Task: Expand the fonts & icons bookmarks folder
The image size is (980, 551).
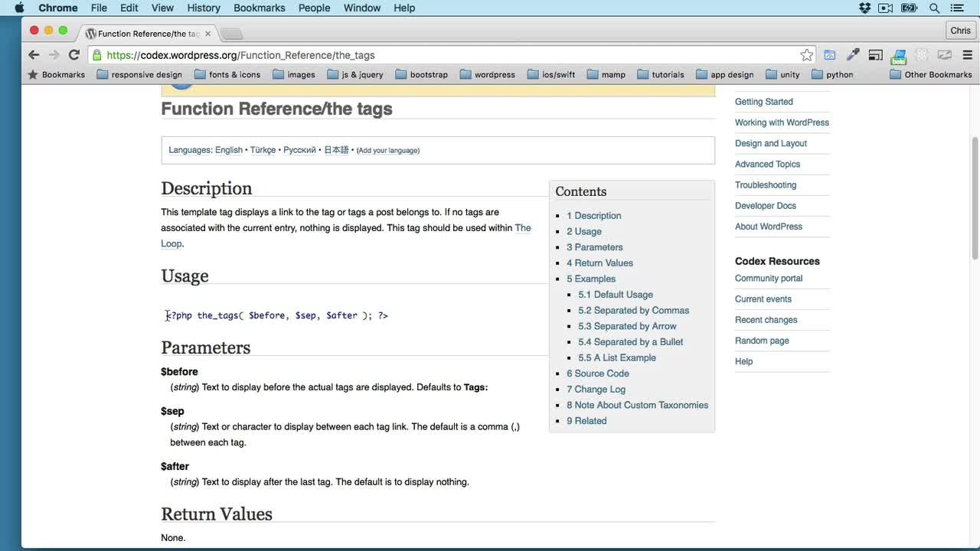Action: 227,74
